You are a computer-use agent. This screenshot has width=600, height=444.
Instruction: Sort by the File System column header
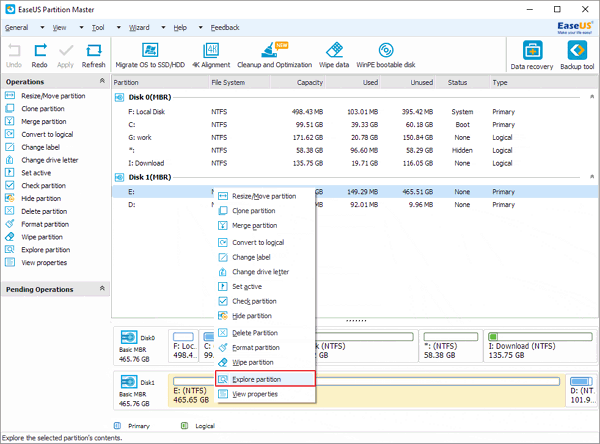[x=240, y=82]
